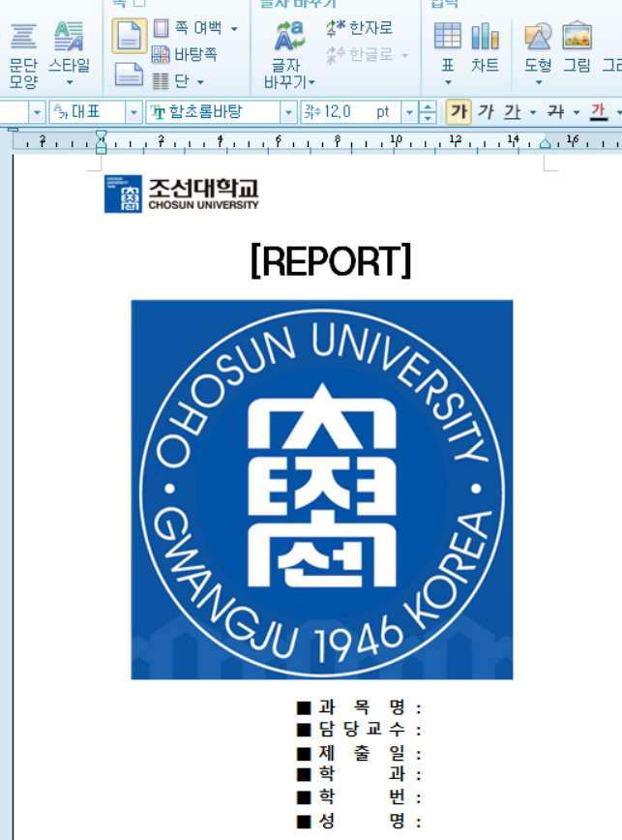Open the font size dropdown arrow
This screenshot has height=840, width=622.
coord(409,112)
